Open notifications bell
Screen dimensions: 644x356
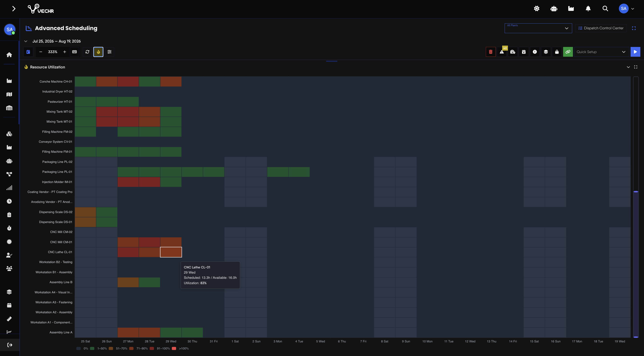588,9
